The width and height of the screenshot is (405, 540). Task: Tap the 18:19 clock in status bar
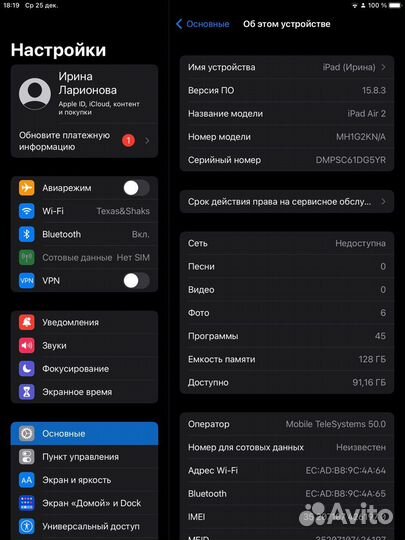(x=11, y=6)
